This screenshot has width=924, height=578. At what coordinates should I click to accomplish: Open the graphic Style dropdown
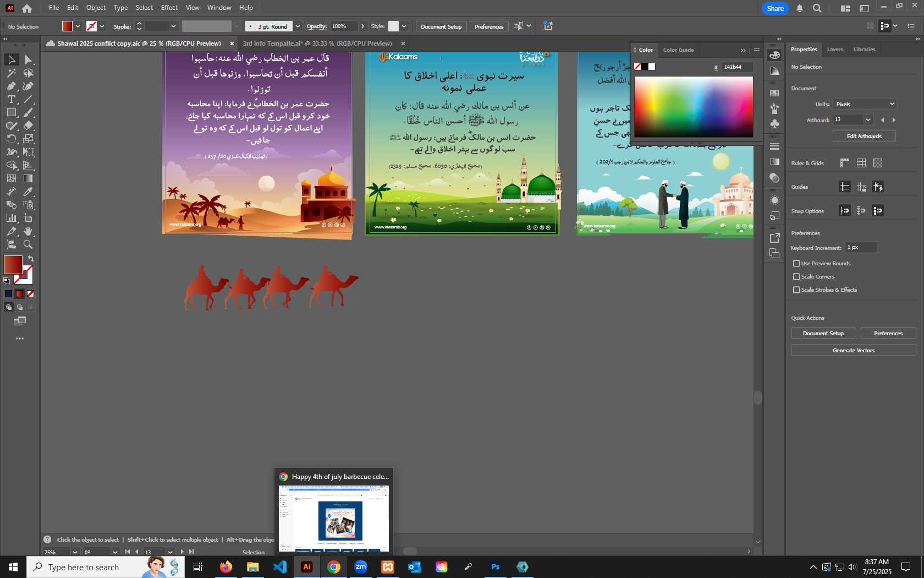tap(404, 26)
